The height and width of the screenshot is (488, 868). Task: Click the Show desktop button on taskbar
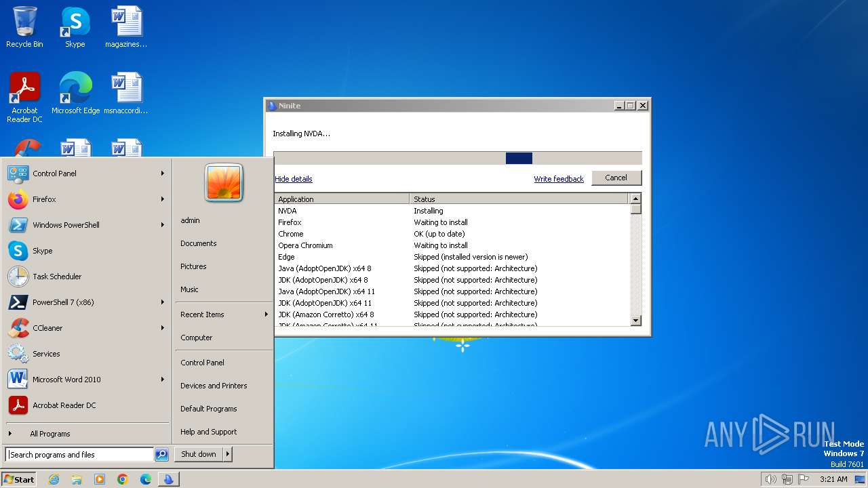coord(860,479)
